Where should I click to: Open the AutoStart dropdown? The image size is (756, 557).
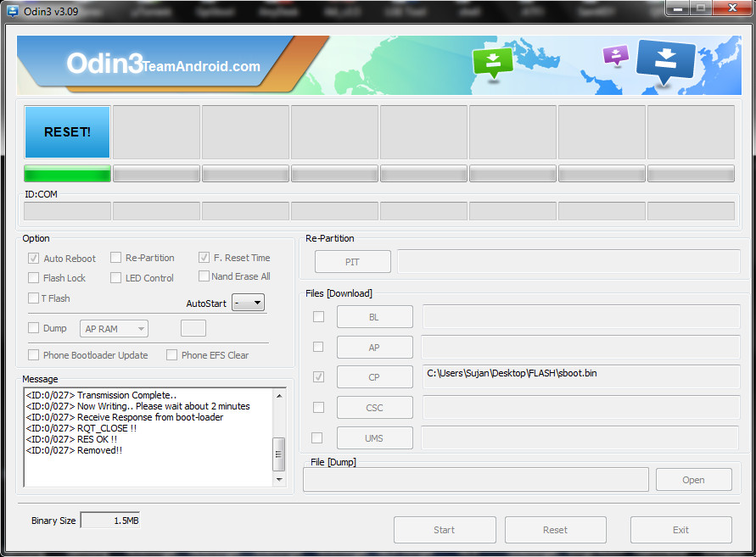tap(248, 303)
